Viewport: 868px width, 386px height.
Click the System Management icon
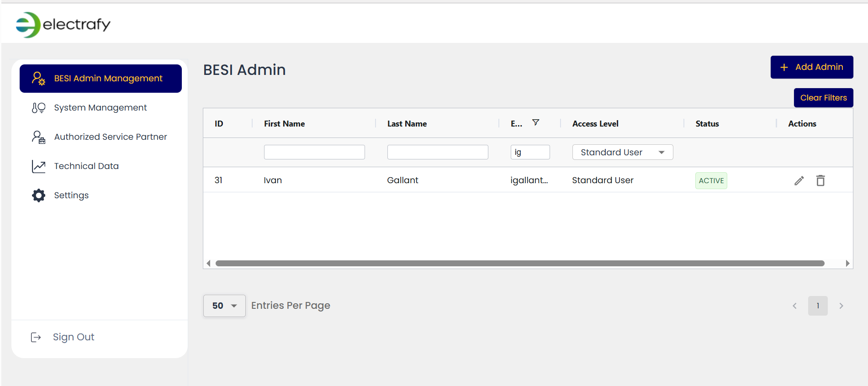[x=38, y=108]
